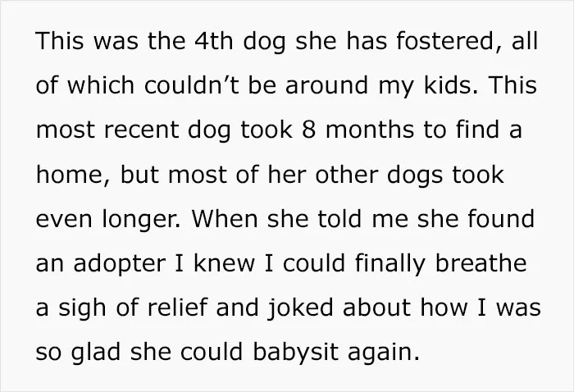Viewport: 574px width, 392px height.
Task: Click the words "even longer."
Action: (108, 221)
